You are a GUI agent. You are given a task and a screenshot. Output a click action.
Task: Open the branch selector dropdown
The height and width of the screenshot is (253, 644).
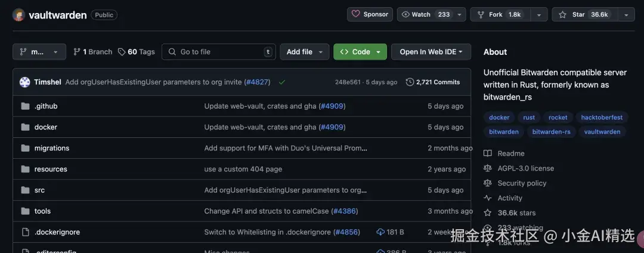point(39,52)
